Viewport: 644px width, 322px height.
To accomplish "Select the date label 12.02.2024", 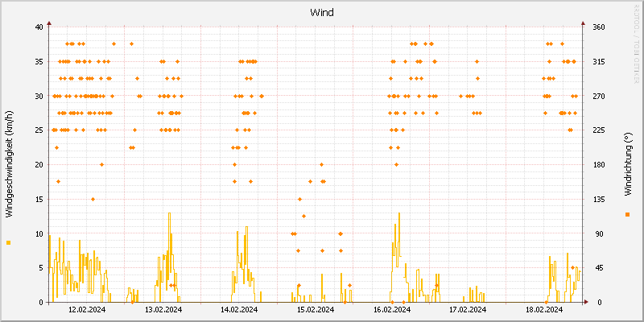I will (87, 309).
